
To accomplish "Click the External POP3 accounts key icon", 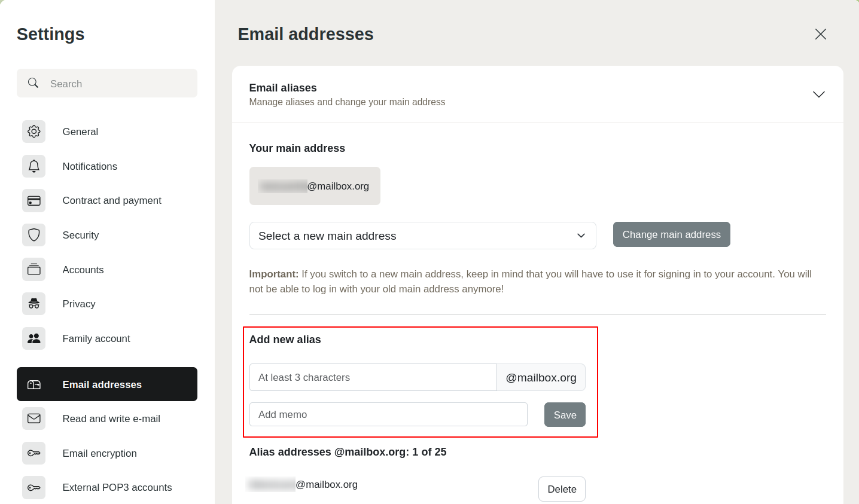I will (34, 488).
